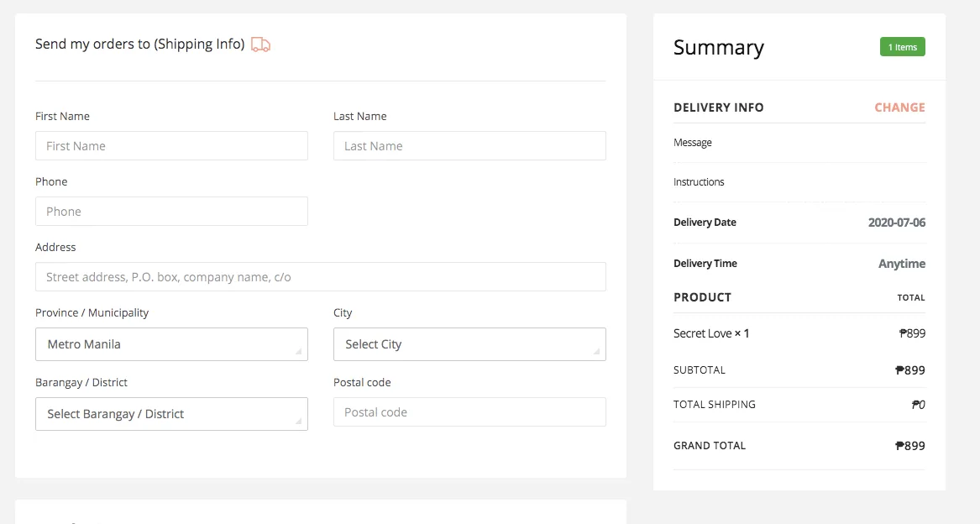
Task: Open the Province / Municipality dropdown
Action: [171, 344]
